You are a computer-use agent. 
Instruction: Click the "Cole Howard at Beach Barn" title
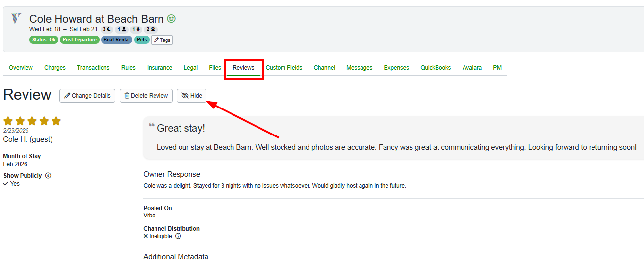(97, 19)
